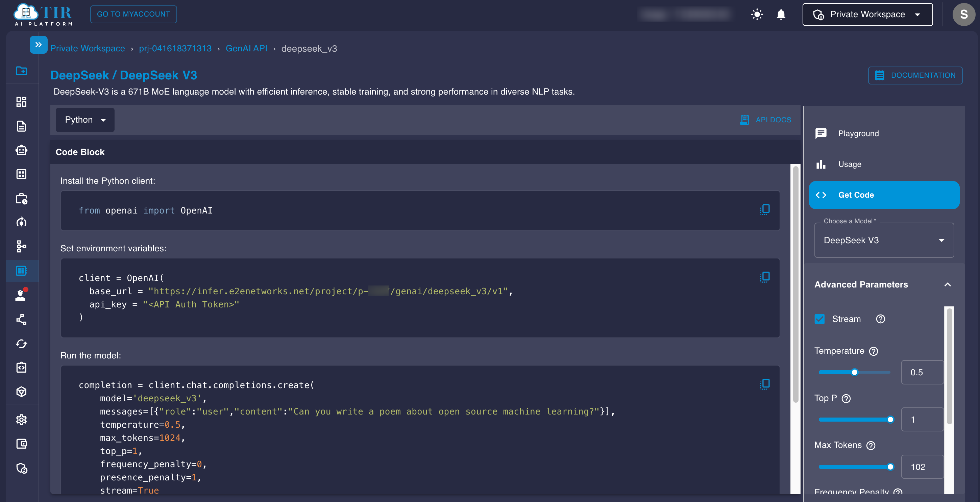Viewport: 980px width, 502px height.
Task: Open the settings gear icon in sidebar
Action: point(21,420)
